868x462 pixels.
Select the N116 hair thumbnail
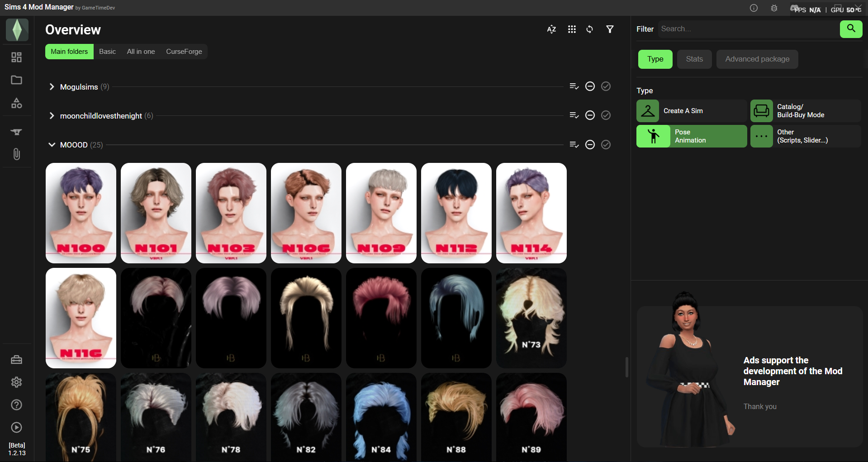81,318
